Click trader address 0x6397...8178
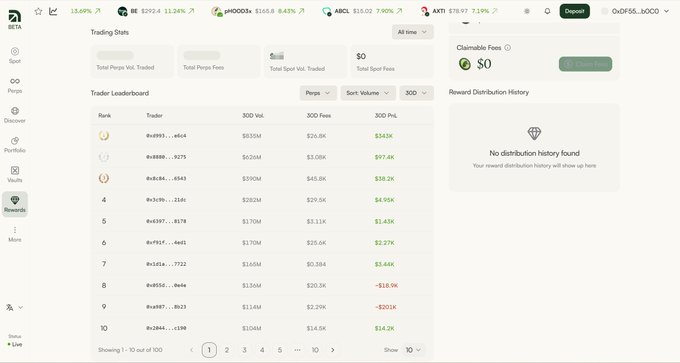Screen dimensions: 680x363 tap(166, 221)
